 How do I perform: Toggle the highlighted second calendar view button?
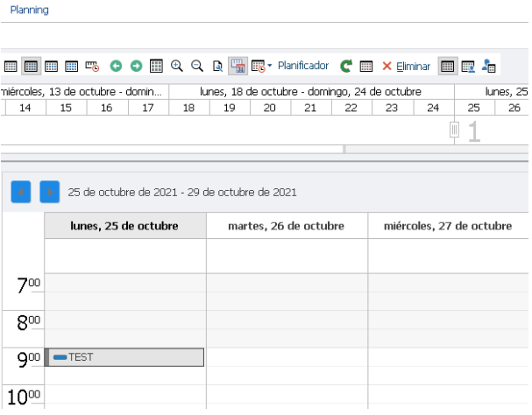(x=31, y=66)
